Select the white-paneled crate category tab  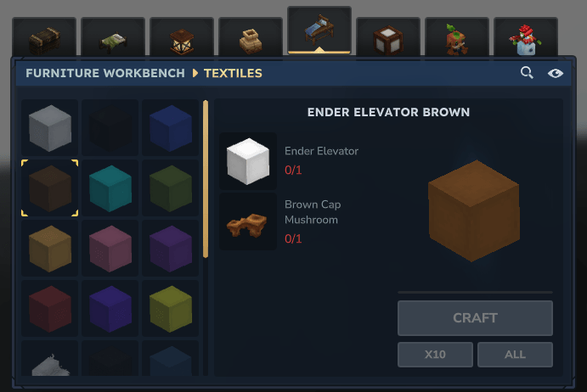(388, 37)
